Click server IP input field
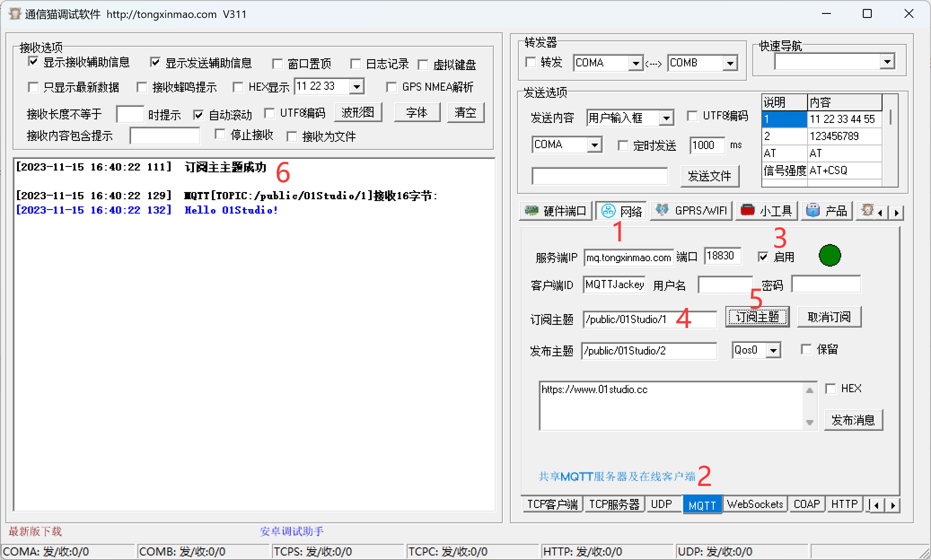Image resolution: width=931 pixels, height=560 pixels. (x=628, y=257)
